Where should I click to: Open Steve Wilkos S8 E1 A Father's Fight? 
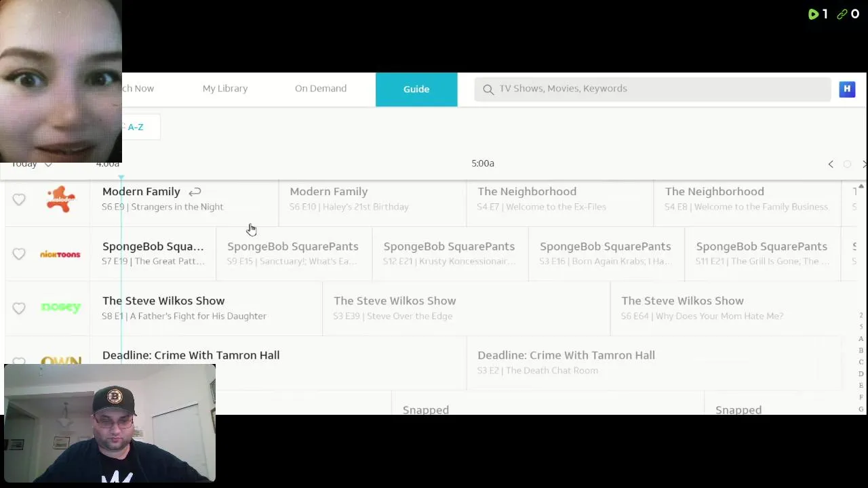click(x=206, y=308)
